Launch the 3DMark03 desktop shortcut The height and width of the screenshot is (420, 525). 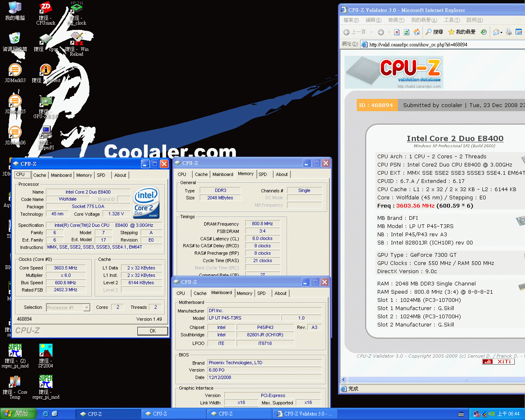(x=15, y=73)
